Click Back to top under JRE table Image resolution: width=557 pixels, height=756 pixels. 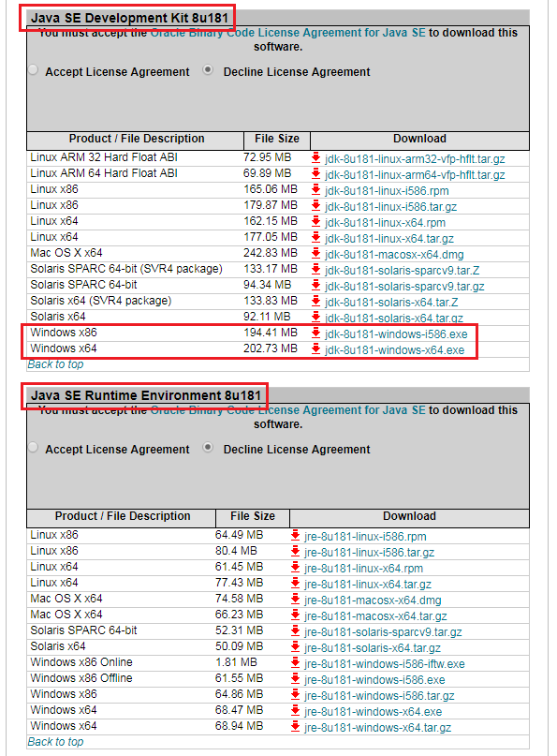pyautogui.click(x=55, y=742)
